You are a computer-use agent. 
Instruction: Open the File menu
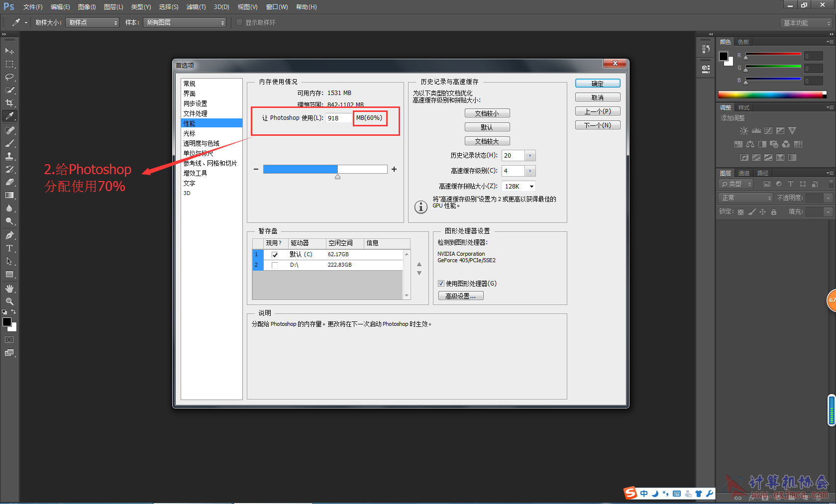(x=33, y=7)
